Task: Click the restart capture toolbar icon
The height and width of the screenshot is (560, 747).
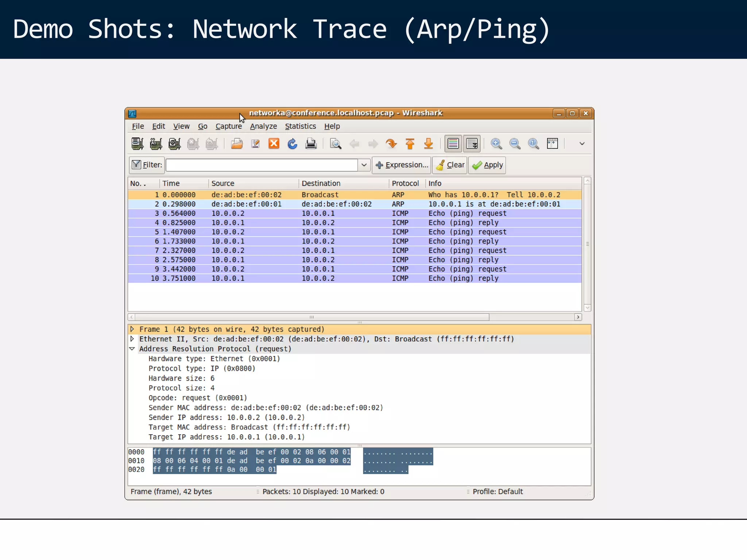Action: [x=212, y=144]
